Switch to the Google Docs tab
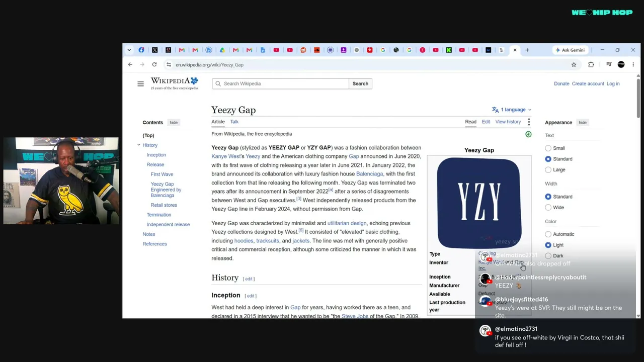This screenshot has width=644, height=362. [263, 50]
